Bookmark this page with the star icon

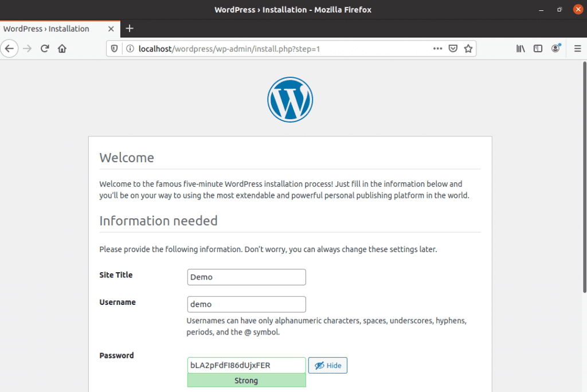click(x=468, y=49)
